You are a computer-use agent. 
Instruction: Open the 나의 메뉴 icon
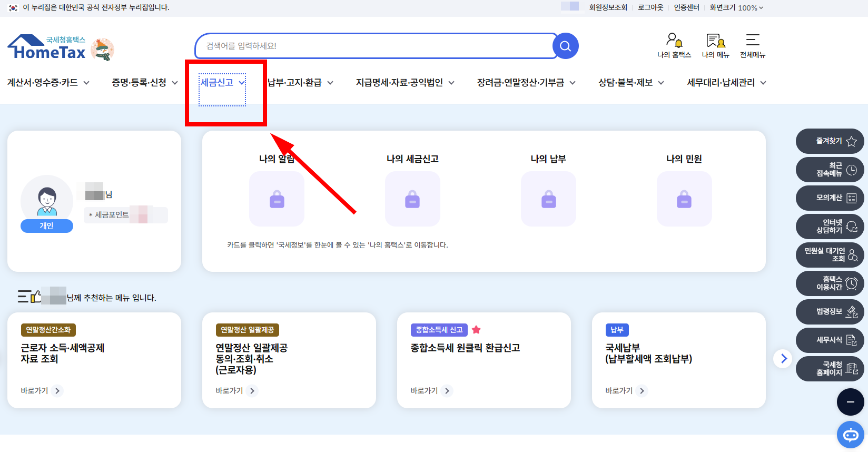click(x=715, y=45)
